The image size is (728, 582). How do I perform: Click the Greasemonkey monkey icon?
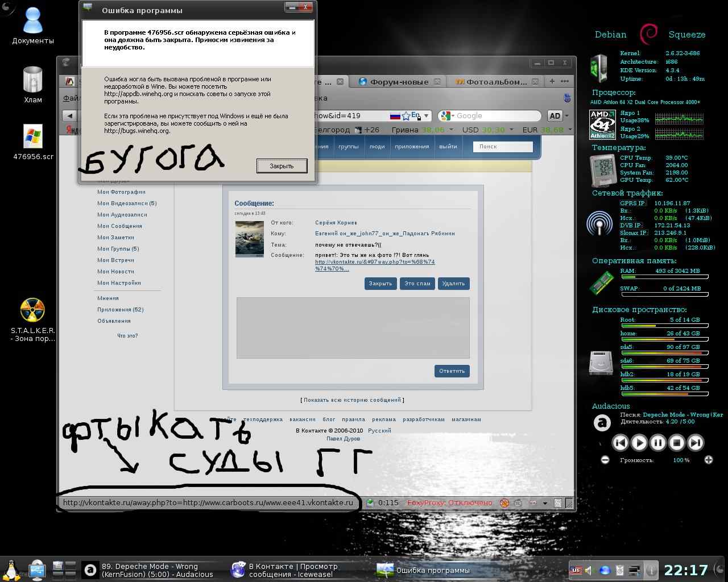(x=518, y=503)
